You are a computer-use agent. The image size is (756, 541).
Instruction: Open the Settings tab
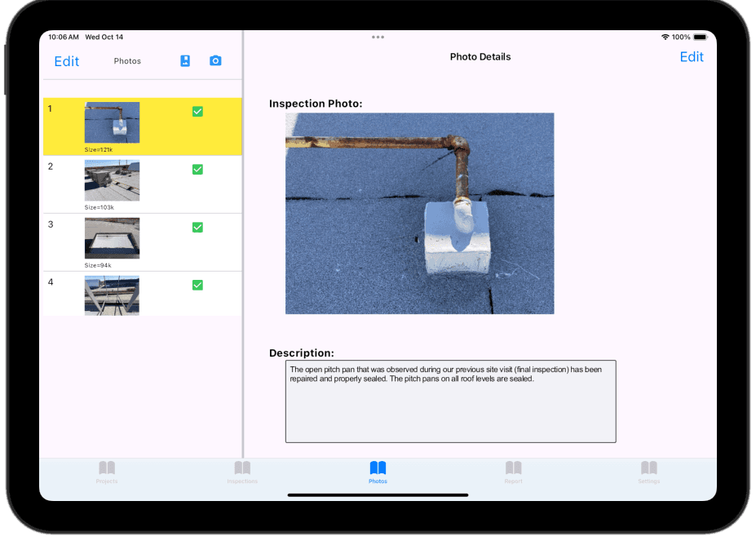click(x=649, y=472)
